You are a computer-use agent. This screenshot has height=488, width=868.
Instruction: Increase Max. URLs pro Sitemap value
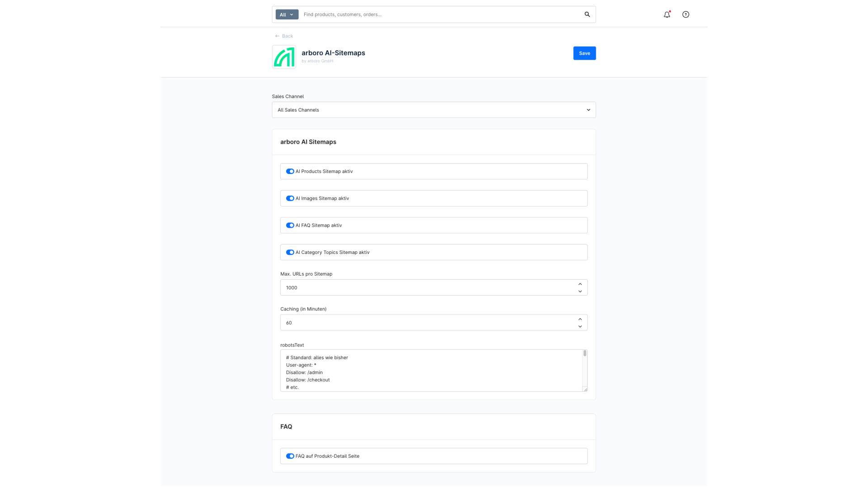tap(580, 284)
